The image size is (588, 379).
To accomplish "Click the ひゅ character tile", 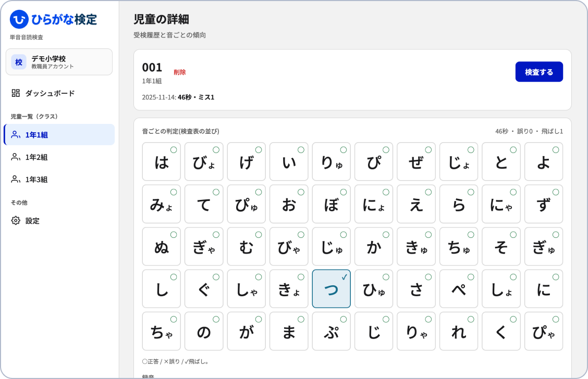I will 374,289.
